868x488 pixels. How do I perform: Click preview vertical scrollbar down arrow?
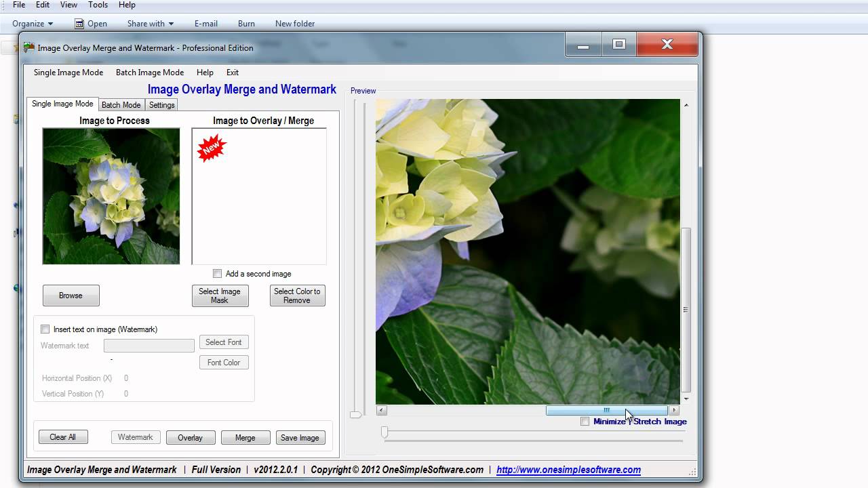point(686,399)
